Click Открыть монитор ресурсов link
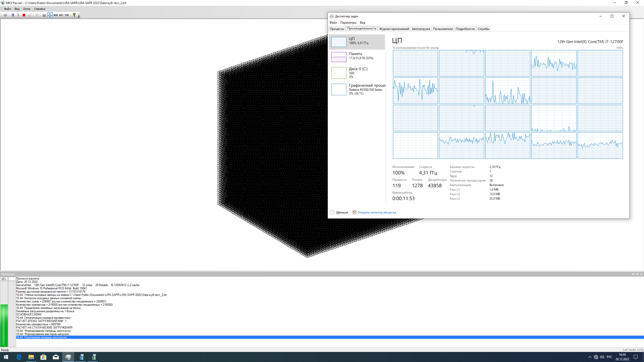The width and height of the screenshot is (644, 362). click(x=377, y=212)
